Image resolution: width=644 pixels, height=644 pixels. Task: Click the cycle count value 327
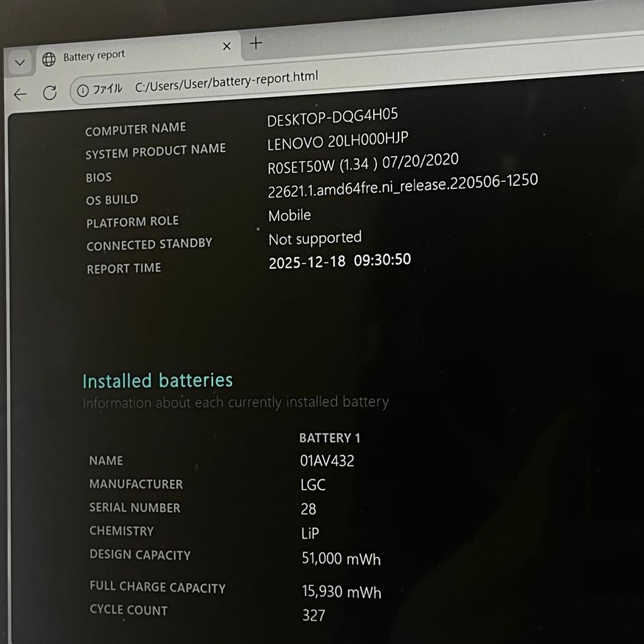tap(314, 615)
